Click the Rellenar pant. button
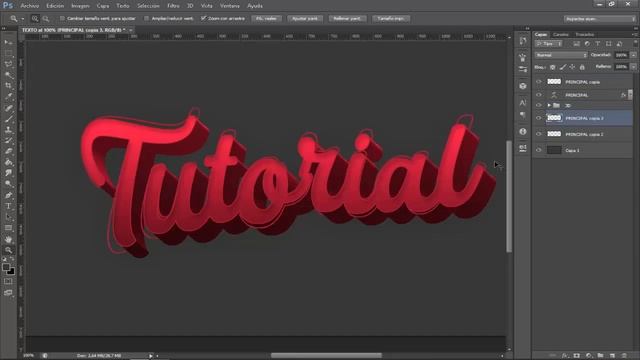640x360 pixels. point(347,18)
